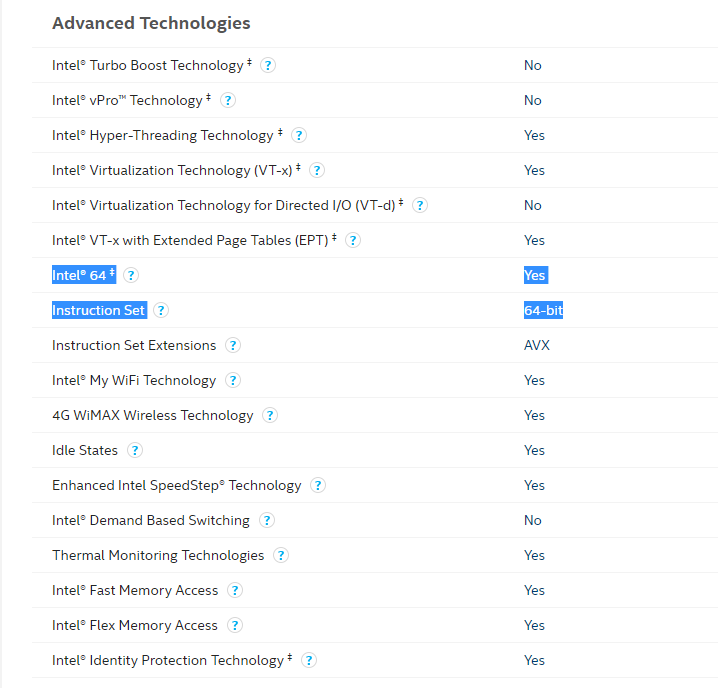The width and height of the screenshot is (718, 688).
Task: Open help for My WiFi Technology
Action: coord(233,380)
